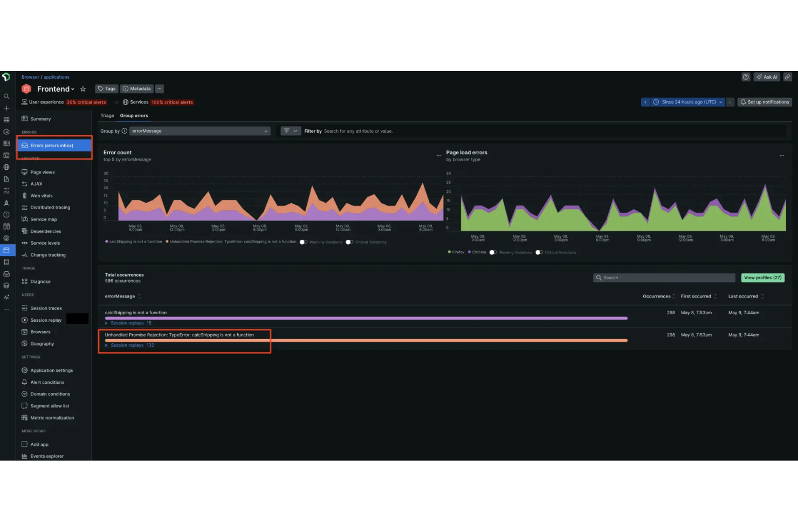Open Diagnose under the Triage section

click(40, 281)
